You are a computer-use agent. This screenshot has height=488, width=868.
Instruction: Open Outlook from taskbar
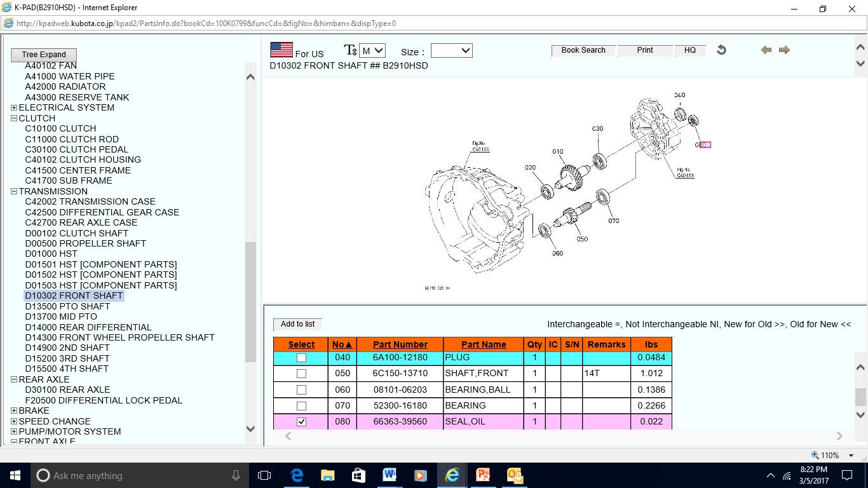[x=514, y=475]
